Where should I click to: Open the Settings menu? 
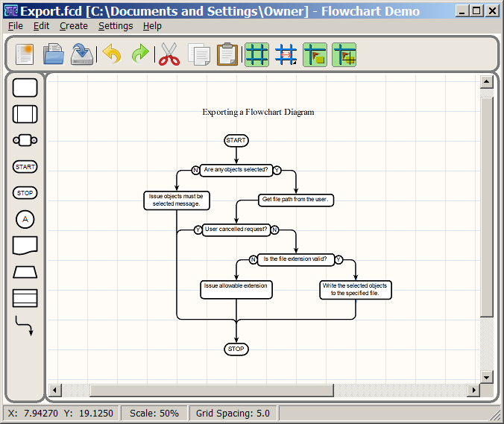tap(116, 25)
